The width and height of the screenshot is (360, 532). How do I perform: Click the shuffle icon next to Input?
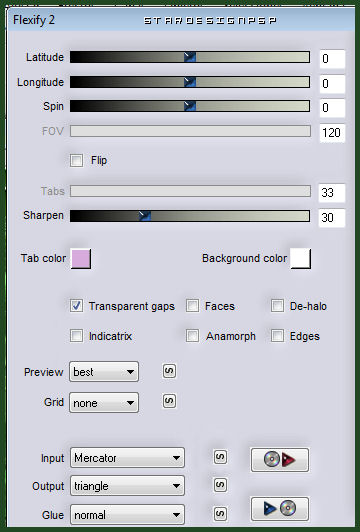[x=220, y=457]
